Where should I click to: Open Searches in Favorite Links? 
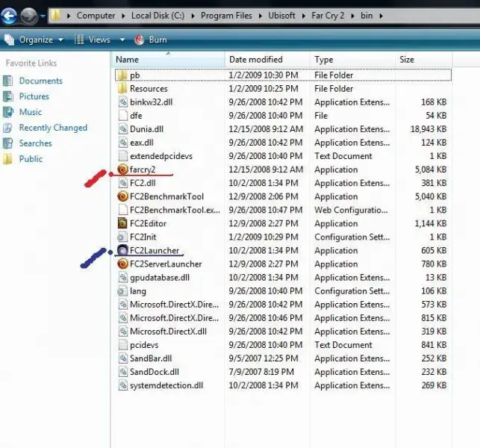click(x=36, y=143)
